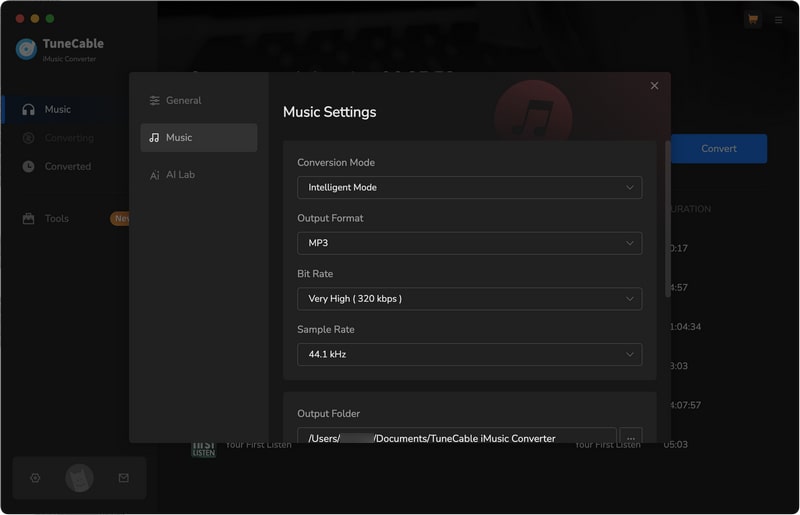
Task: Open the Sample Rate dropdown
Action: click(469, 354)
